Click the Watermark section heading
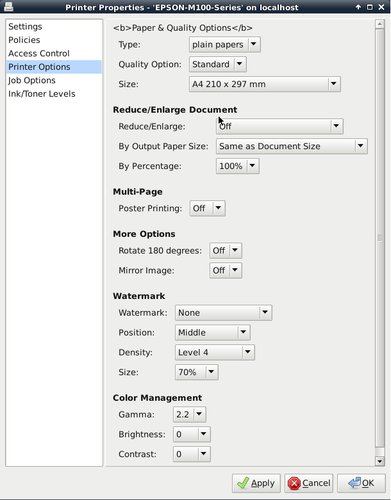Screen dimensions: 391x500 pos(139,296)
